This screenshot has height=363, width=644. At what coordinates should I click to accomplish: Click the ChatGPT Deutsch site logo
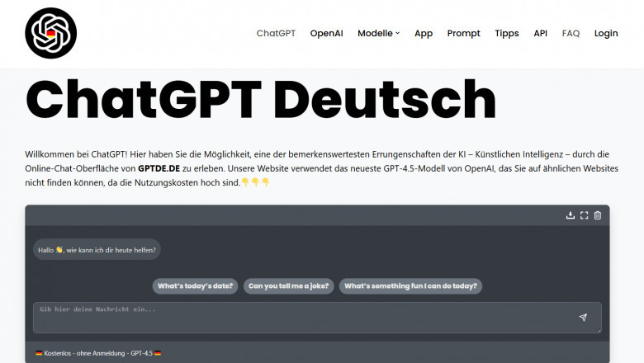pos(51,33)
